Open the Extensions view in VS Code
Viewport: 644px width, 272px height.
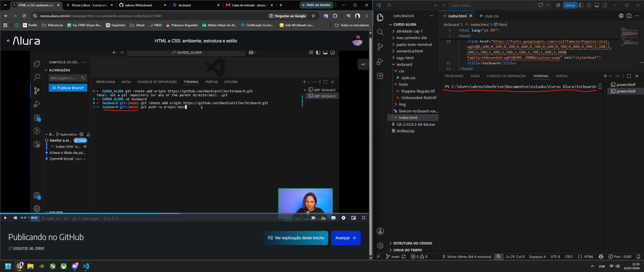pyautogui.click(x=380, y=76)
